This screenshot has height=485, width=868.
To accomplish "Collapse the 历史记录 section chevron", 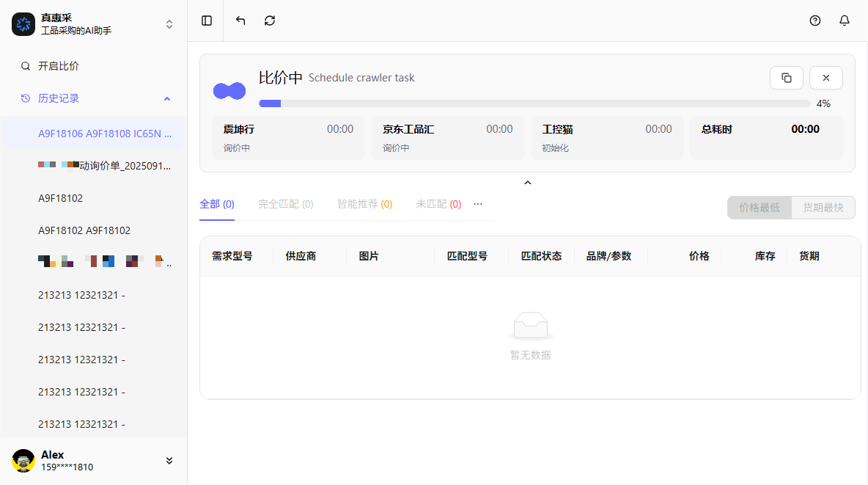I will (166, 98).
